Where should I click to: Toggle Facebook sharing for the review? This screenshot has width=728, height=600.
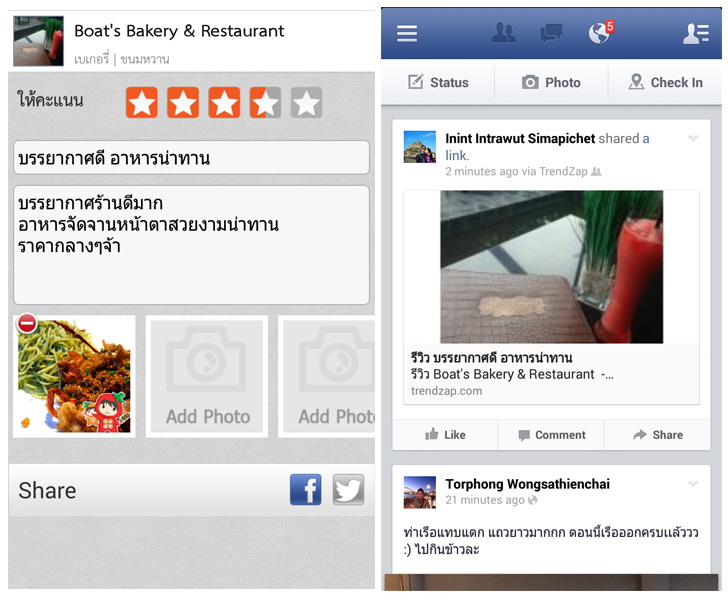pyautogui.click(x=306, y=489)
